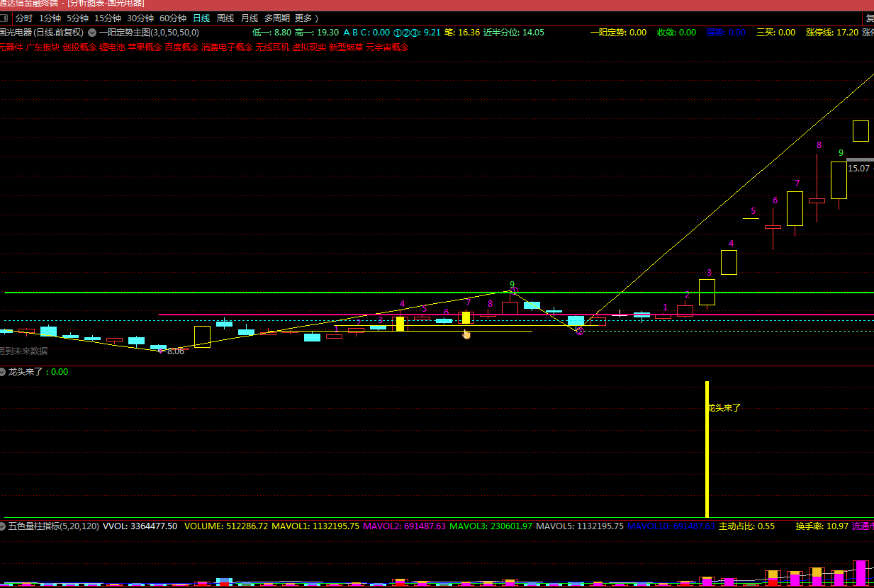
Task: Click the green MAVOL3: 230601.97 readout
Action: click(x=491, y=526)
